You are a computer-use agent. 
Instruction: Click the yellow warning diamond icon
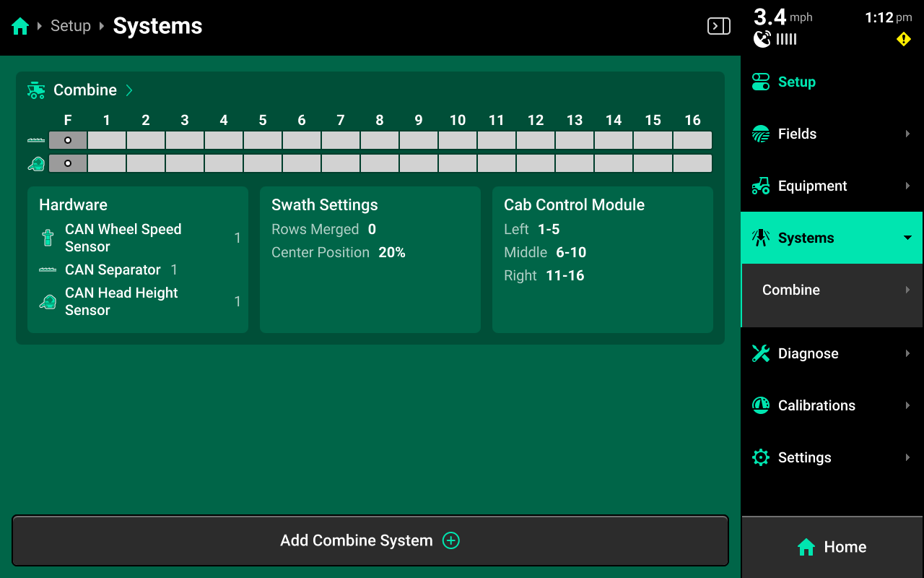click(x=903, y=40)
